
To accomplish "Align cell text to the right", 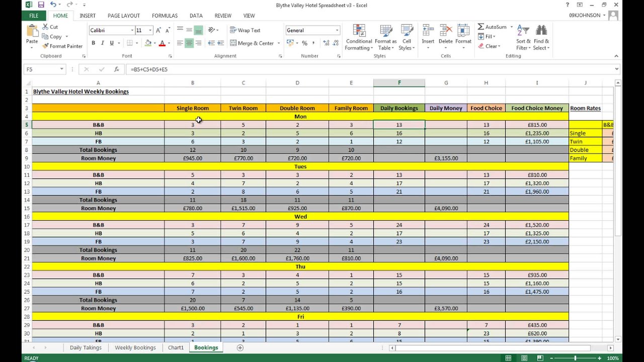I will [x=198, y=43].
